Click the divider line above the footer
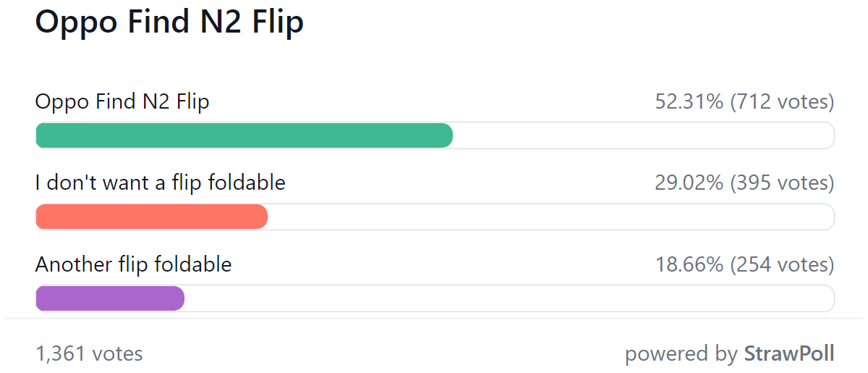Viewport: 868px width, 373px height. 434,318
